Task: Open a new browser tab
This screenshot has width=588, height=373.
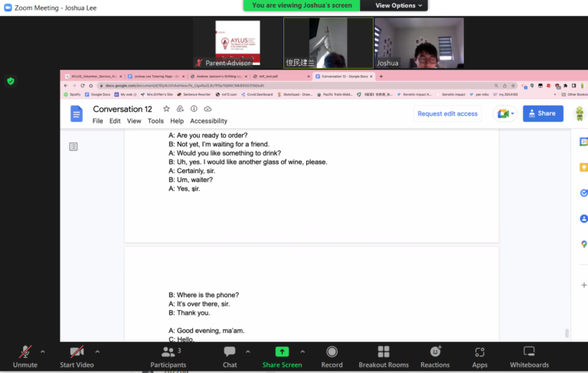Action: [x=381, y=76]
